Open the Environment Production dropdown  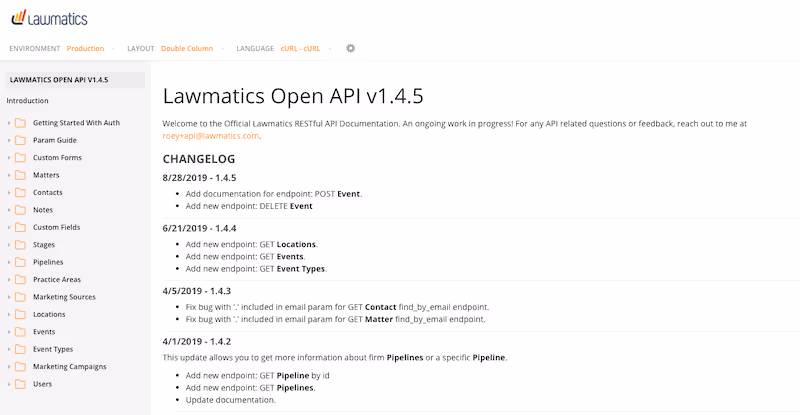91,48
